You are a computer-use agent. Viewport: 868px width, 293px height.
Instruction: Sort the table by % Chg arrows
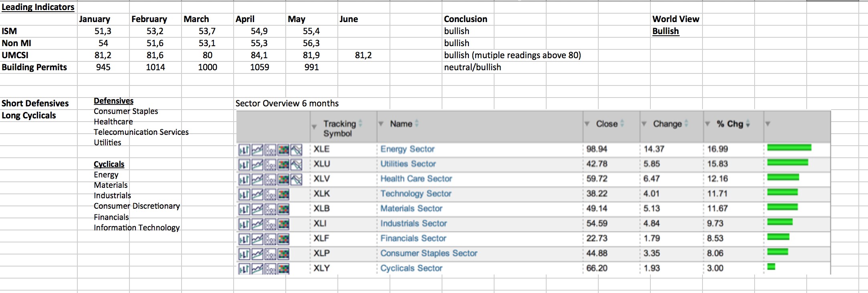(748, 124)
